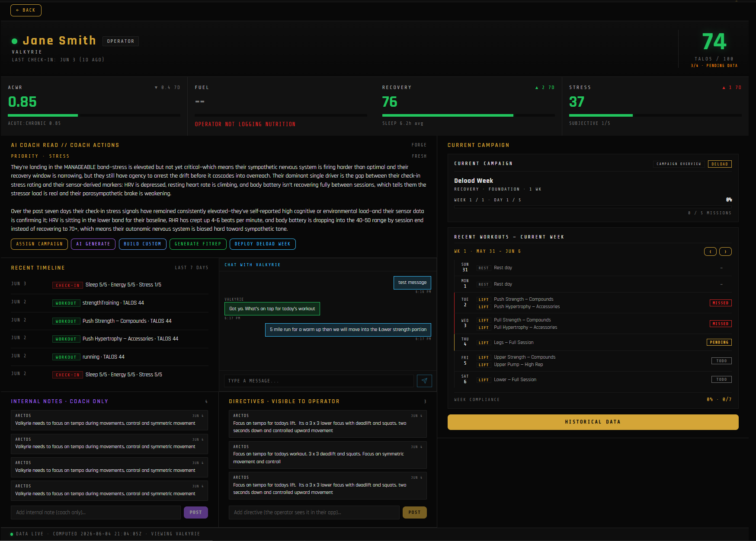
Task: Open Historical Data
Action: [x=593, y=422]
